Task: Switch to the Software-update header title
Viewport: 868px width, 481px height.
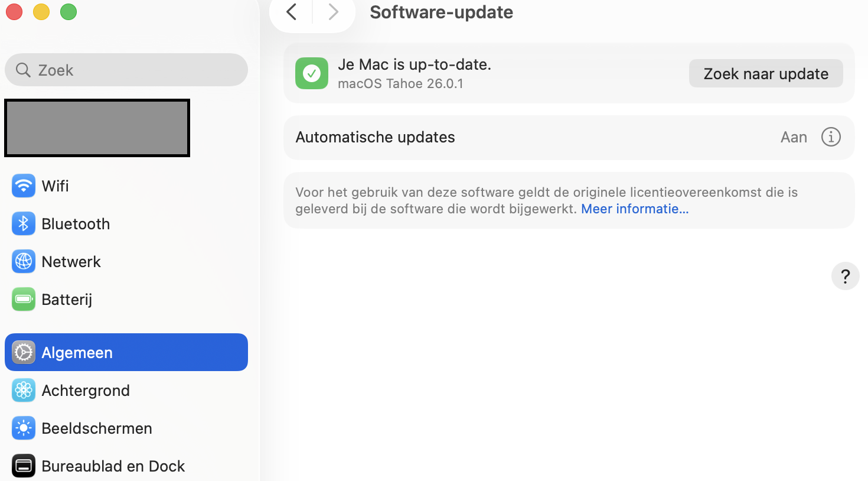Action: [441, 12]
